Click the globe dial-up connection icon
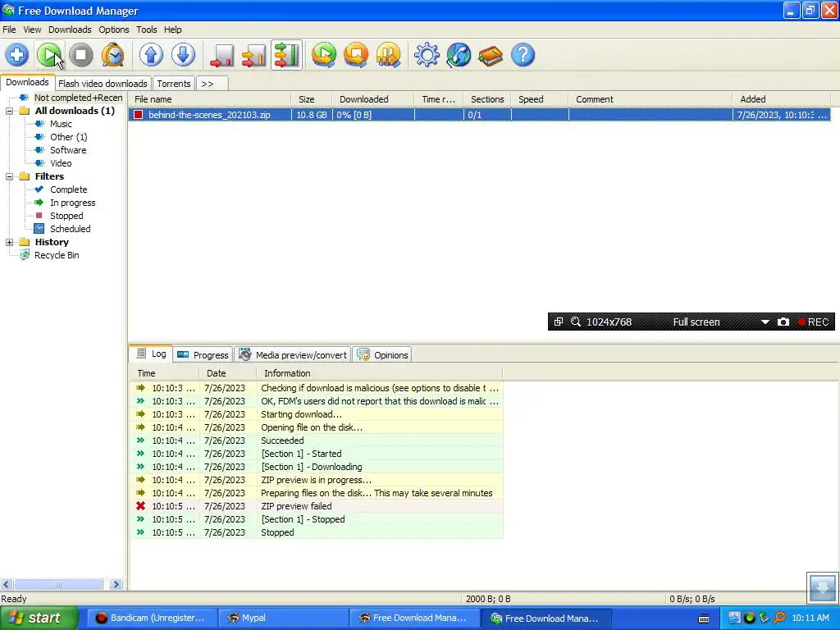Screen dimensions: 840x630 [459, 55]
